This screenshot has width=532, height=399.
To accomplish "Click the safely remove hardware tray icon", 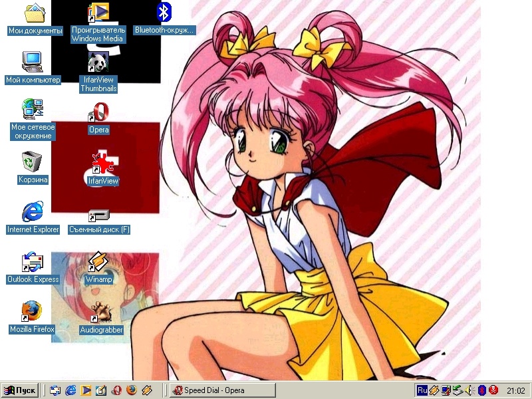I will tap(458, 390).
